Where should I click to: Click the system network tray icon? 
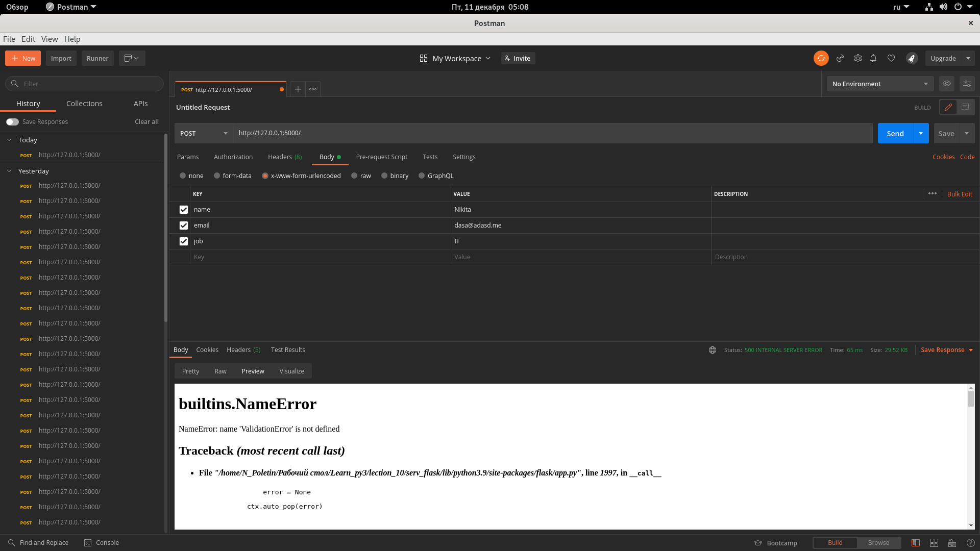(x=929, y=7)
